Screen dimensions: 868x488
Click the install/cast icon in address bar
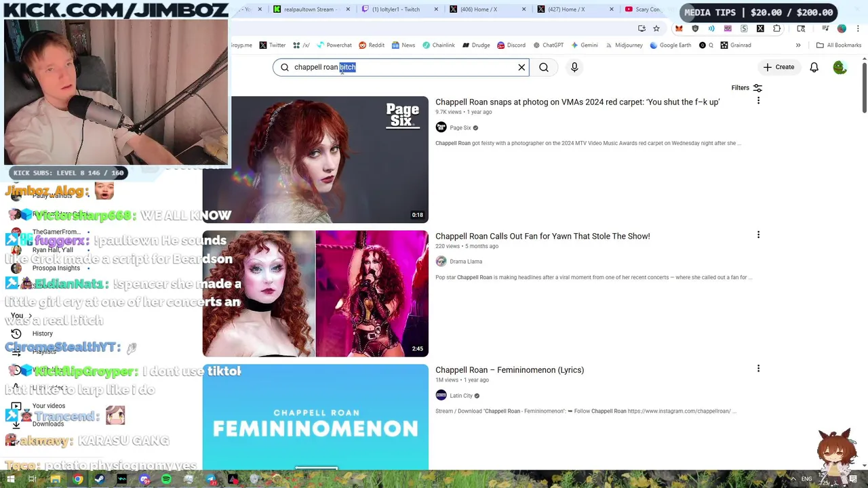point(642,28)
